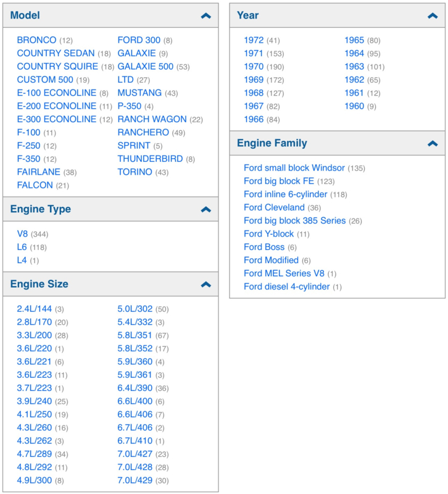
Task: Filter by LTD model
Action: [126, 80]
